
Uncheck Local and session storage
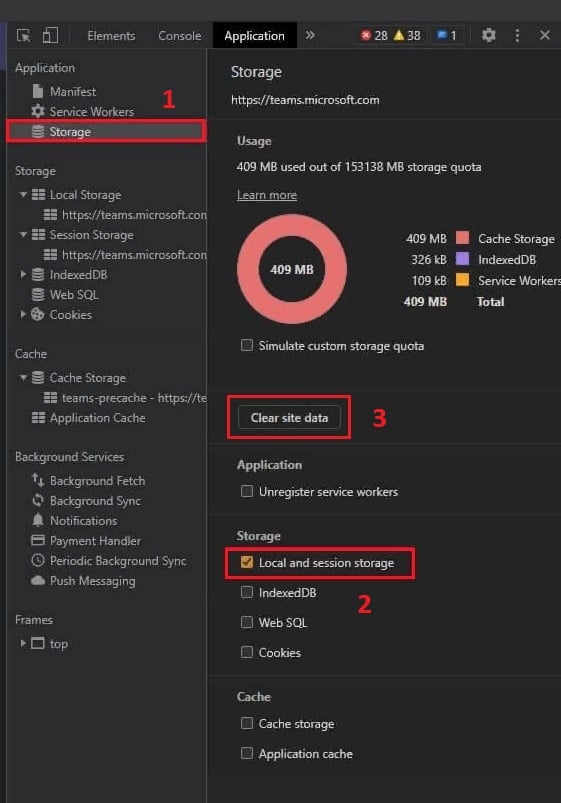pos(247,562)
